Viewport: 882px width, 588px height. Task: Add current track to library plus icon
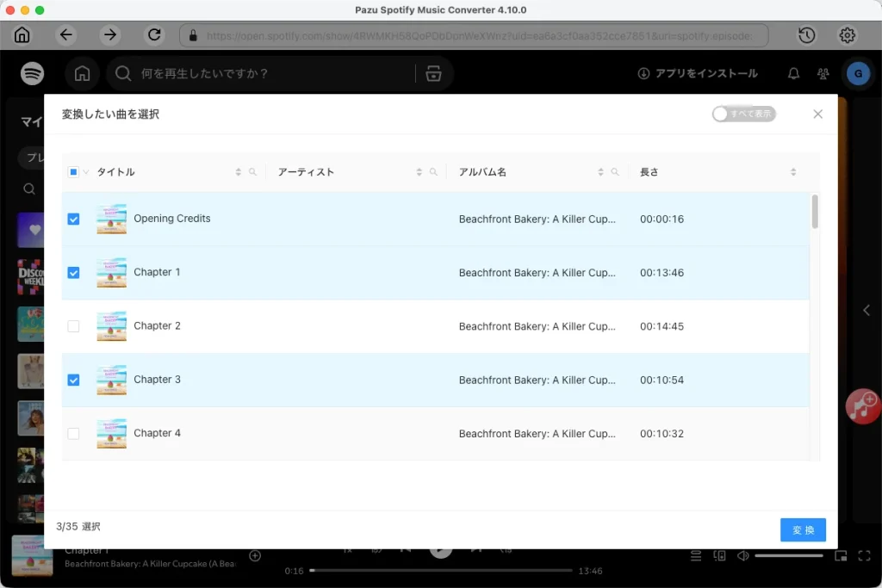pyautogui.click(x=255, y=556)
